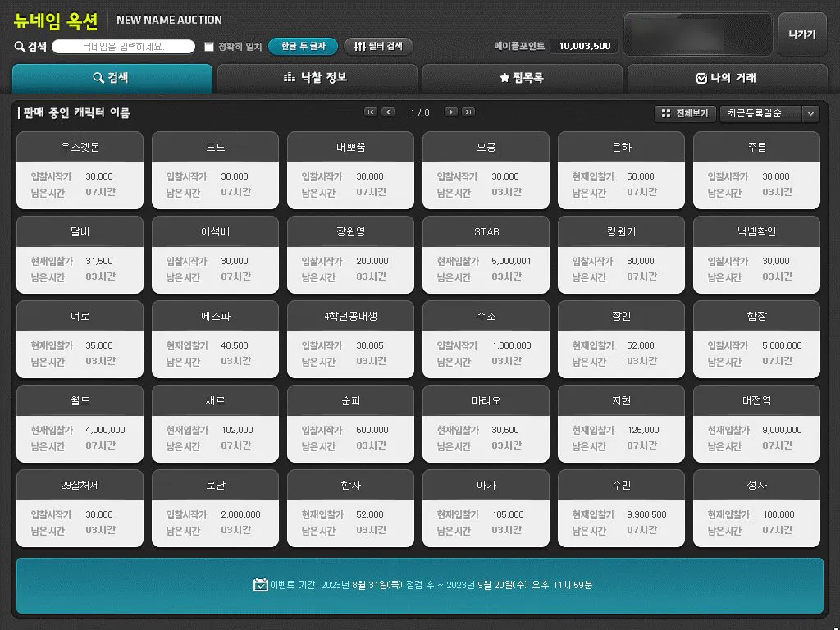Viewport: 840px width, 630px height.
Task: Switch to the 낙찰 정보 tab
Action: click(316, 78)
